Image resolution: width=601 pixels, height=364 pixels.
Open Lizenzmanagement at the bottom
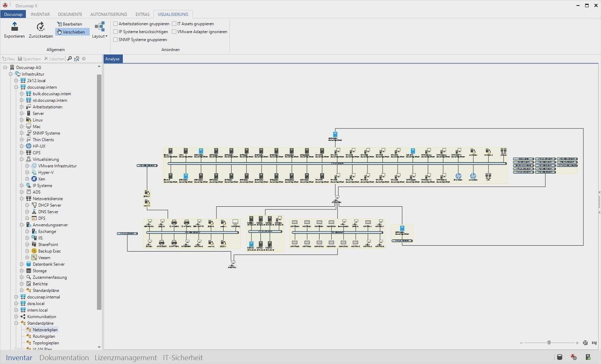[x=125, y=358]
